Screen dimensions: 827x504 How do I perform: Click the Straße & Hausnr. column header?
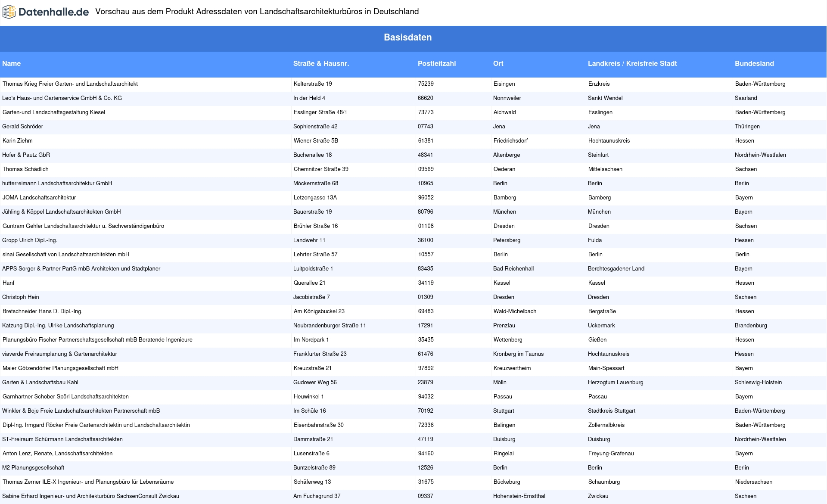click(x=321, y=63)
